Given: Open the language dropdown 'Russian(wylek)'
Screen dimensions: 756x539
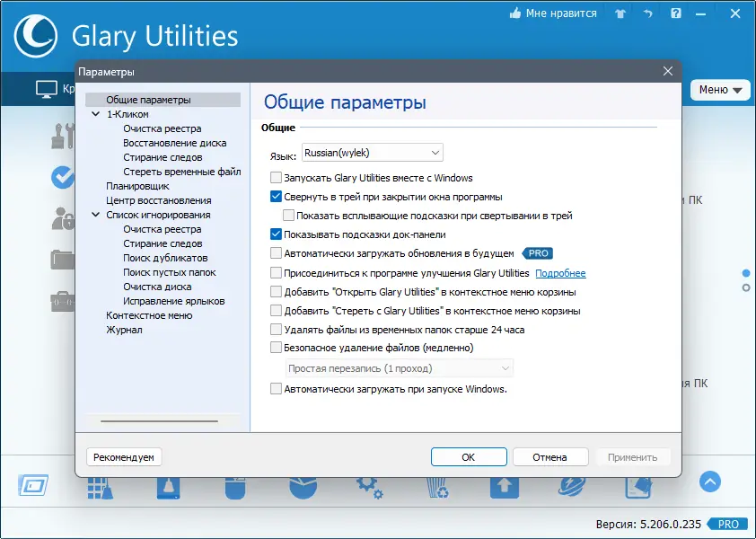Looking at the screenshot, I should point(373,153).
